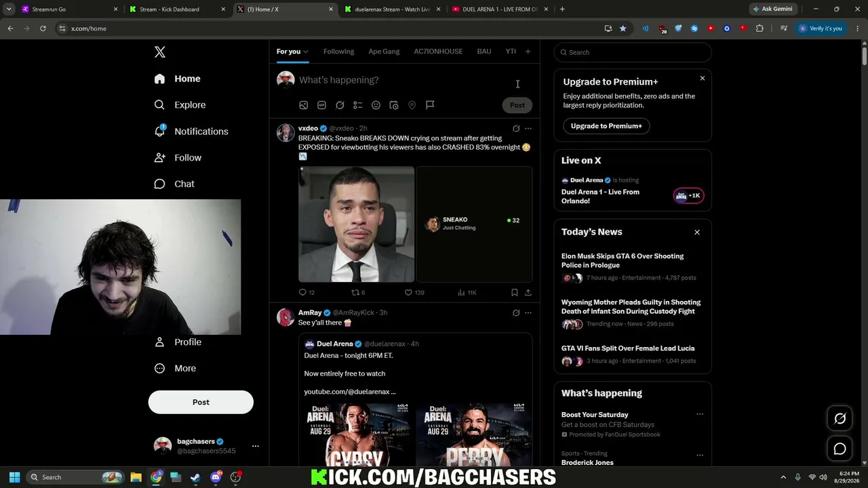
Task: Open the Chrome three-dot menu
Action: [x=858, y=28]
